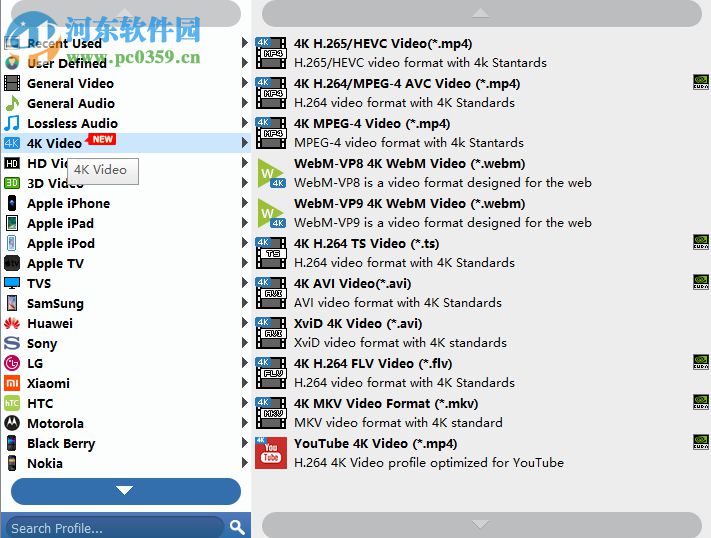Expand the Lossless Audio submenu arrow
The image size is (711, 538).
(x=244, y=122)
